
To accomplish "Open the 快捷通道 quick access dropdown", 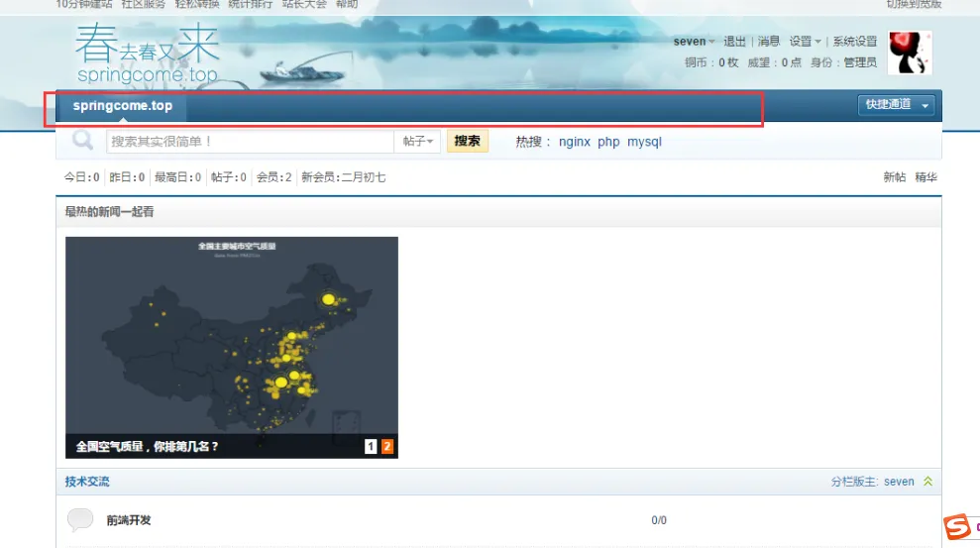I will (896, 104).
